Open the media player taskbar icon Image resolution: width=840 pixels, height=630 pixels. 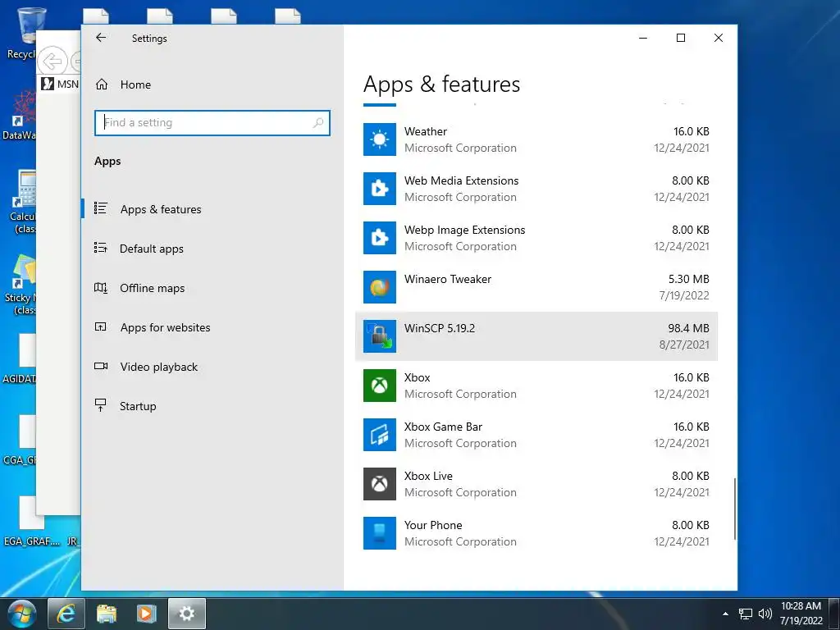[x=146, y=614]
